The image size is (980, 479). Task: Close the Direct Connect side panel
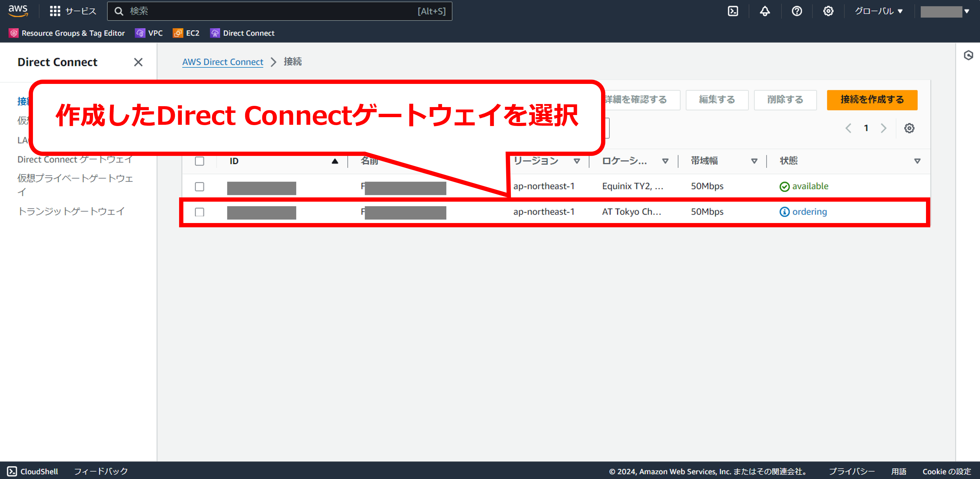pyautogui.click(x=138, y=62)
